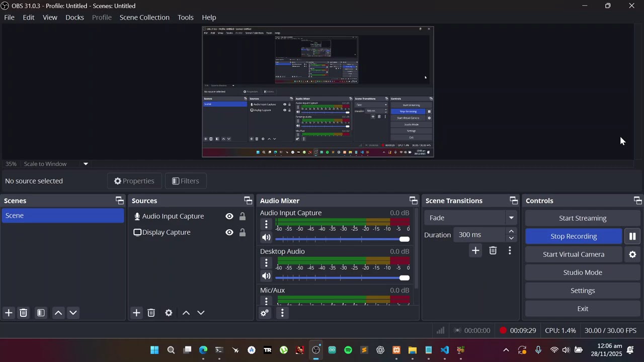Open the Docks menu

[x=74, y=17]
